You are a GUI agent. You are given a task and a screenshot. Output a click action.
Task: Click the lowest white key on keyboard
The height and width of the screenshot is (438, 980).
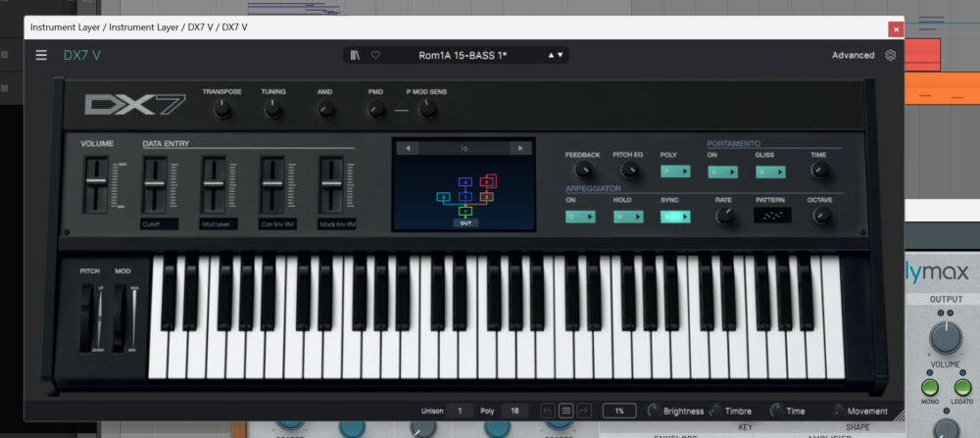[158, 353]
